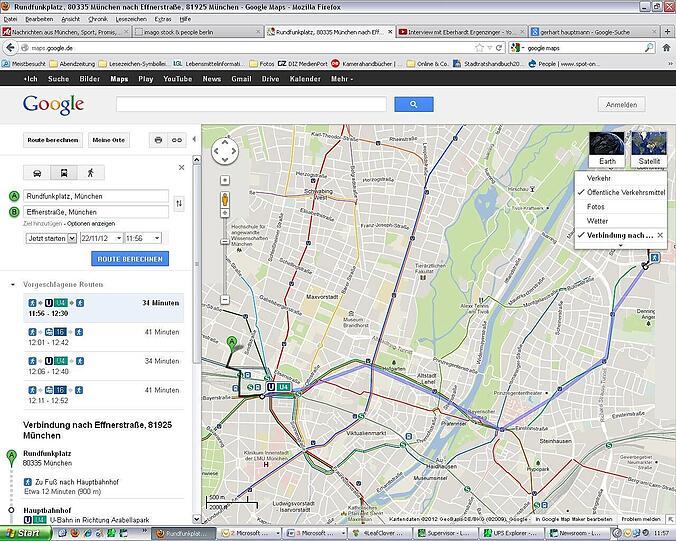Screen dimensions: 676x541
Task: Open the Extras menu
Action: pyautogui.click(x=163, y=19)
